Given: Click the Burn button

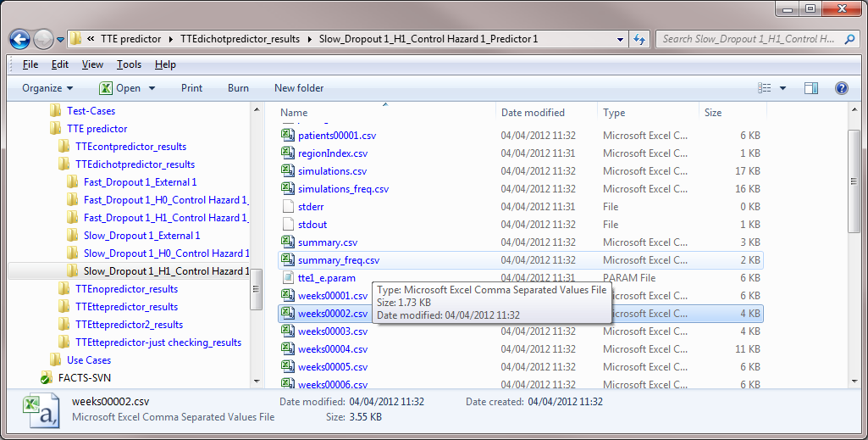Looking at the screenshot, I should [238, 88].
